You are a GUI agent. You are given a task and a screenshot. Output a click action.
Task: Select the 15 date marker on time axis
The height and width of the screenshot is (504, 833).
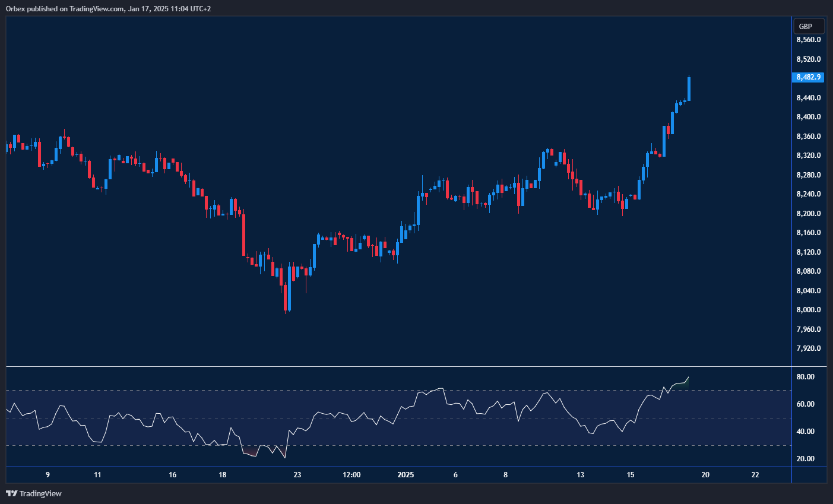click(x=631, y=475)
